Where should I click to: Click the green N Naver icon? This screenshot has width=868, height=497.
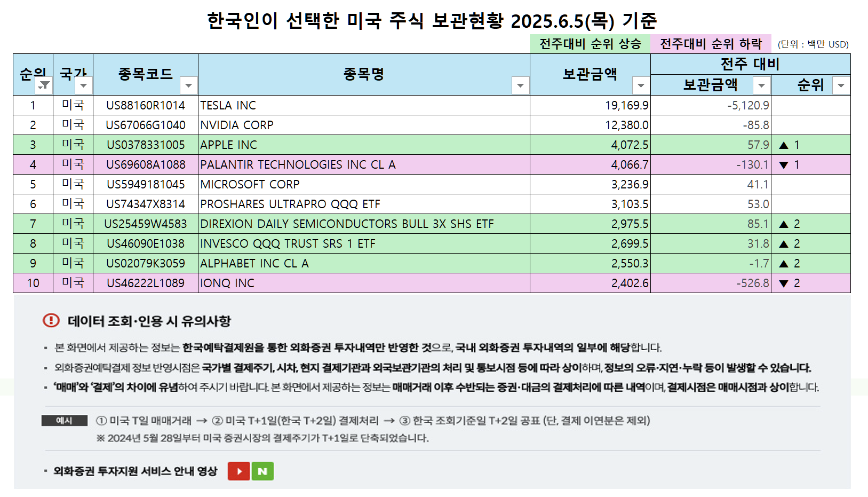pos(262,471)
